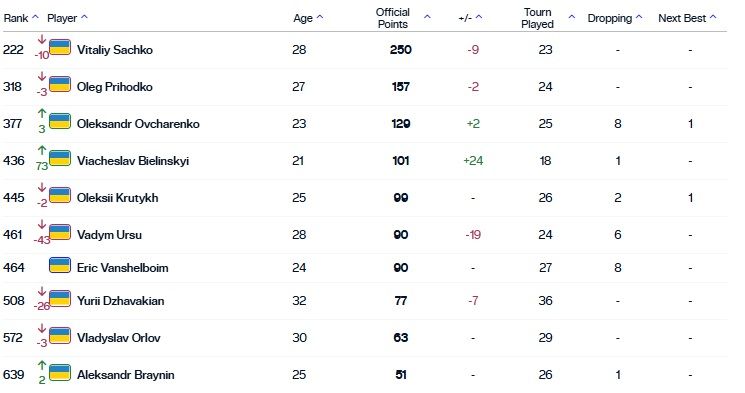Open Vitaliy Sachko player profile

tap(115, 50)
